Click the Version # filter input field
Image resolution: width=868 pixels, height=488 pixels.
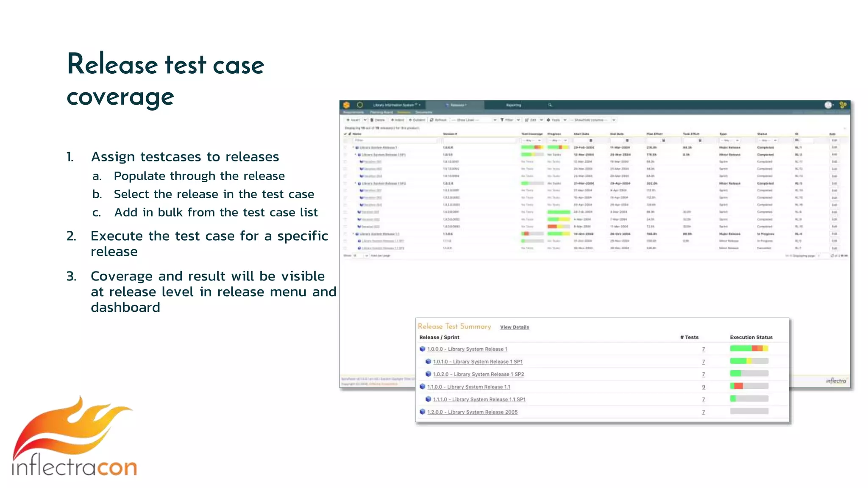[x=481, y=141]
